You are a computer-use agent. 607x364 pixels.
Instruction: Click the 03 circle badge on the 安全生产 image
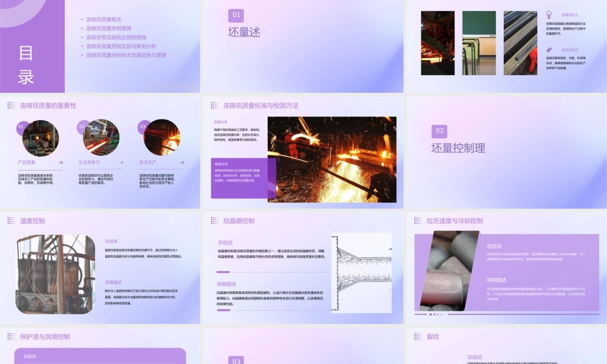point(143,127)
